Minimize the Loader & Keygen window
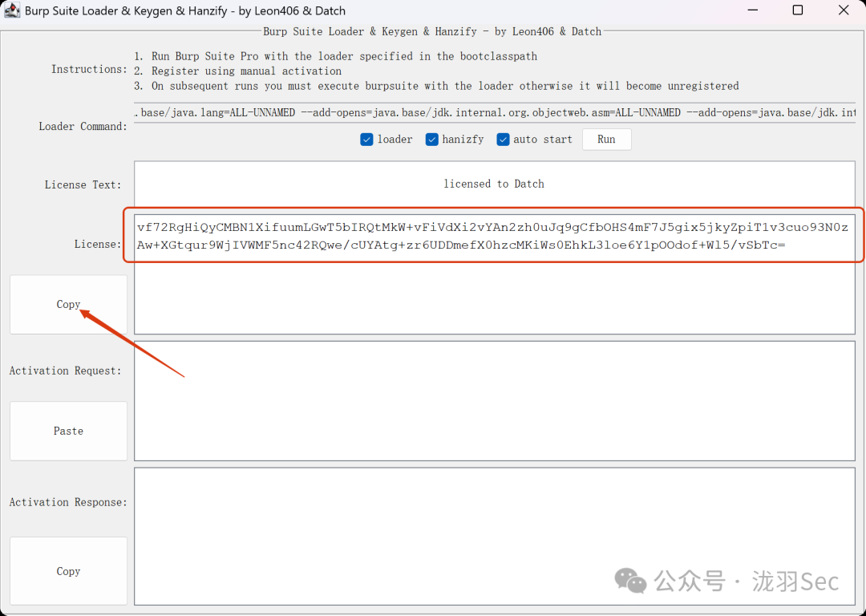 click(752, 10)
